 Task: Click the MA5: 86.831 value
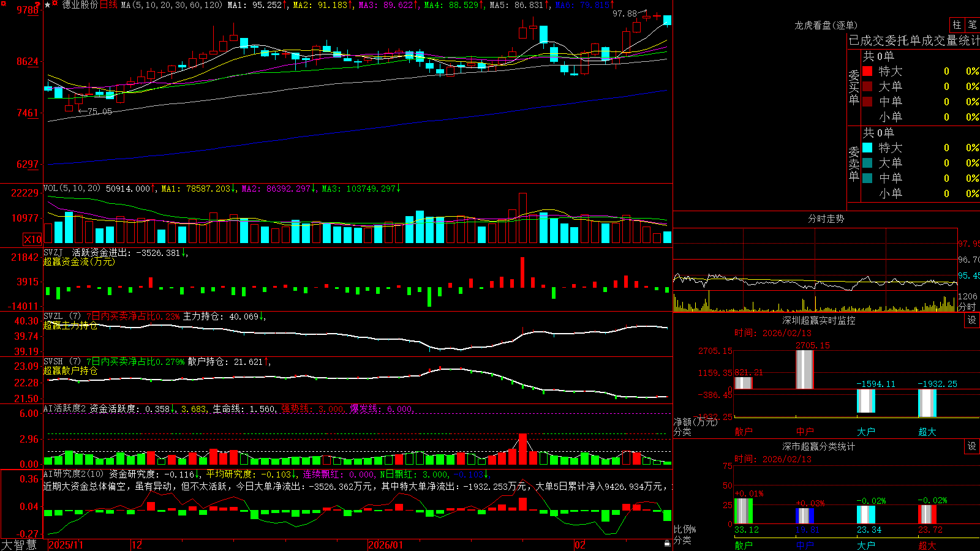click(x=516, y=5)
